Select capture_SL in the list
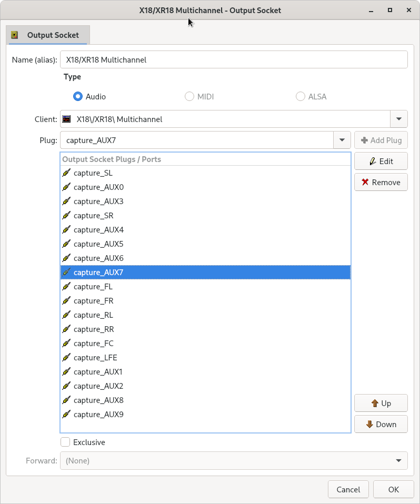Image resolution: width=420 pixels, height=504 pixels. click(x=205, y=173)
